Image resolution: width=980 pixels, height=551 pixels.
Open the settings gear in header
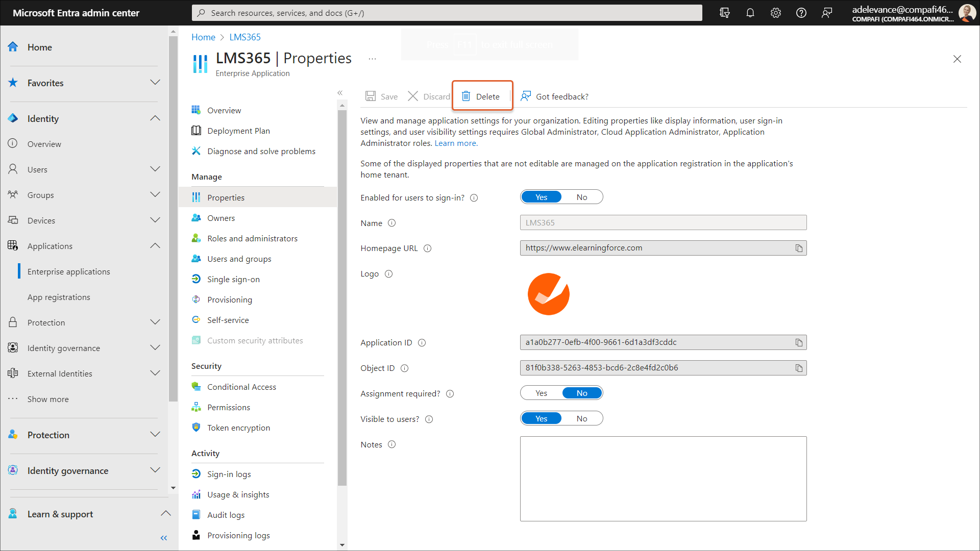pyautogui.click(x=775, y=13)
